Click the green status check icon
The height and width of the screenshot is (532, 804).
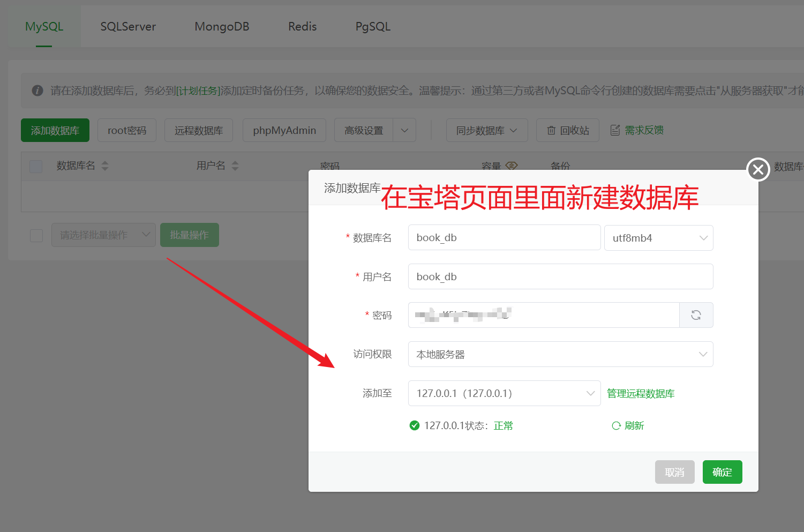(x=414, y=425)
